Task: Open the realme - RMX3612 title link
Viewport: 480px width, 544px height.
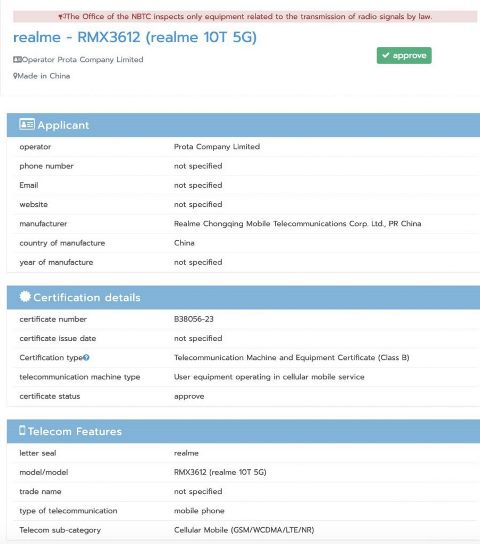Action: pos(135,37)
